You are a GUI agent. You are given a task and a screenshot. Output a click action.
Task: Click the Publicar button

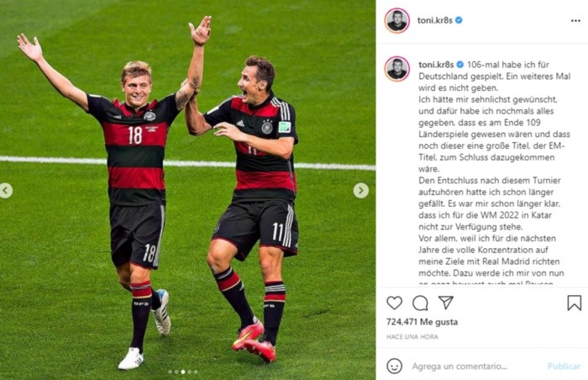[x=564, y=366]
